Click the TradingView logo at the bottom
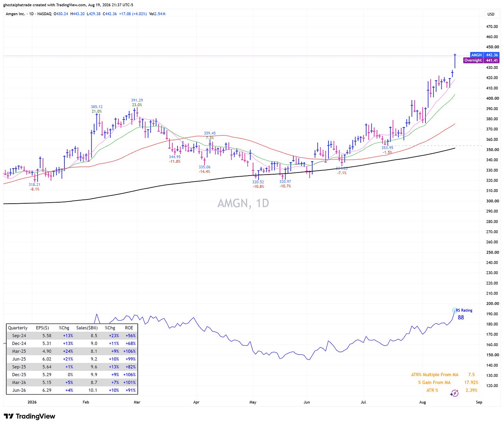Image resolution: width=504 pixels, height=426 pixels. [29, 416]
